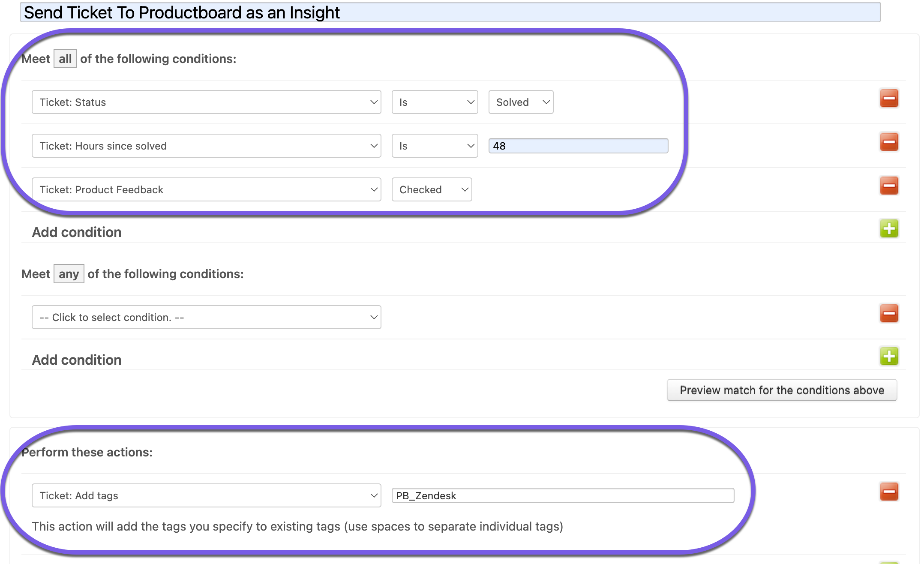Remove the Ticket: Status condition row
Screen dimensions: 924x564
click(889, 98)
